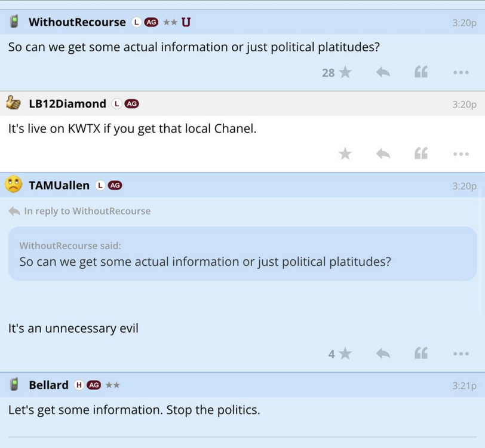
Task: Click the 3:21p timestamp on Bellard's post
Action: (464, 386)
